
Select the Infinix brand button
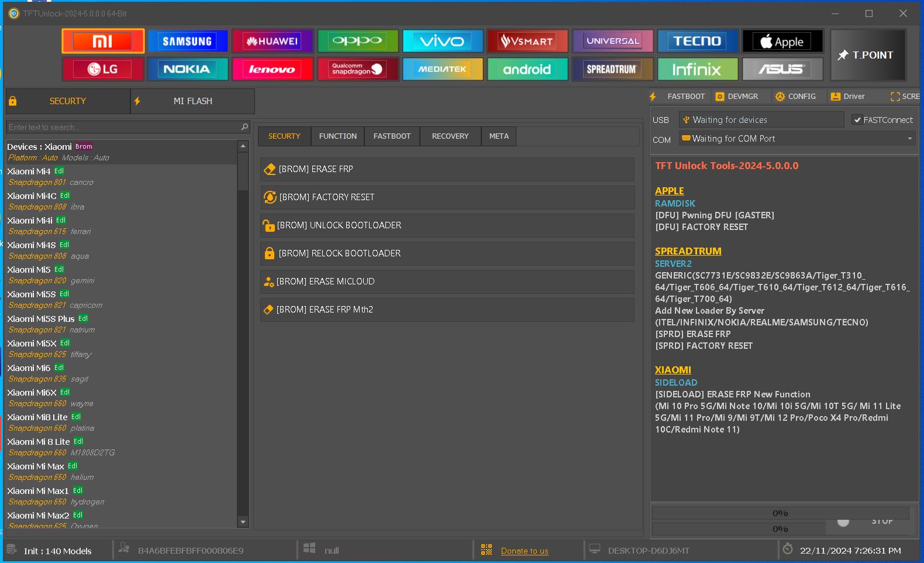point(698,69)
